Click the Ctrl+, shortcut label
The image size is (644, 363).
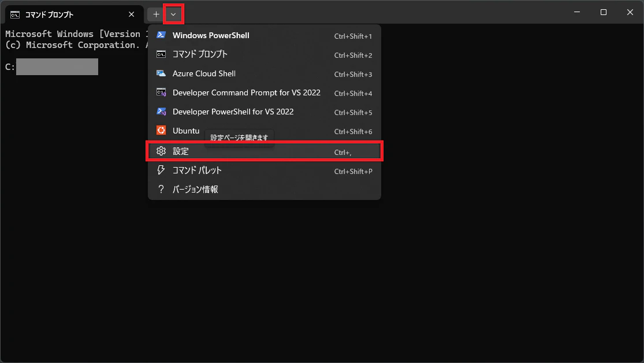coord(343,153)
